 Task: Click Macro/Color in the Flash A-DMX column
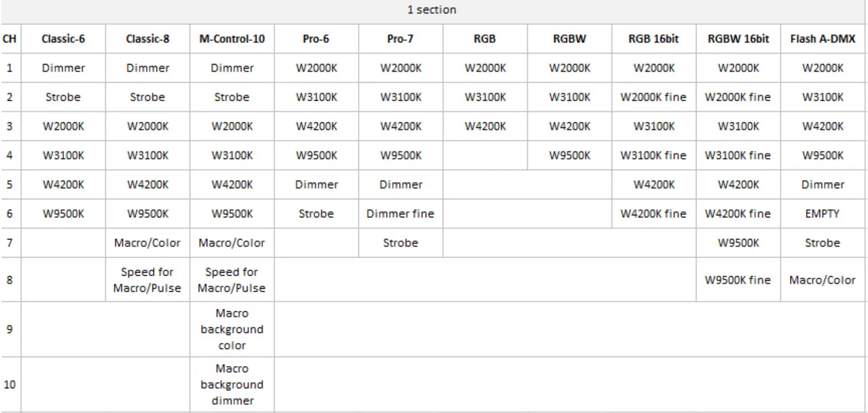pyautogui.click(x=823, y=280)
